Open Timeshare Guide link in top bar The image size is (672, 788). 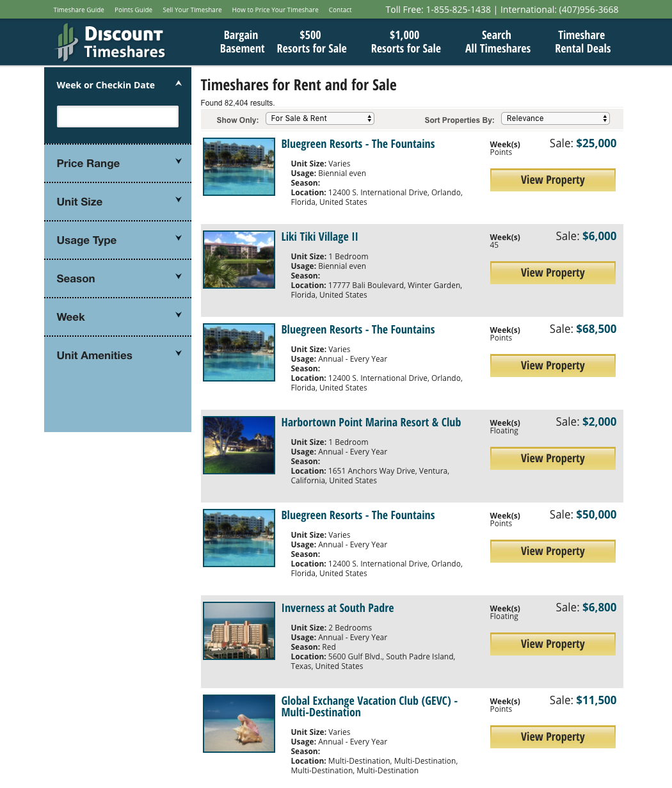point(79,10)
